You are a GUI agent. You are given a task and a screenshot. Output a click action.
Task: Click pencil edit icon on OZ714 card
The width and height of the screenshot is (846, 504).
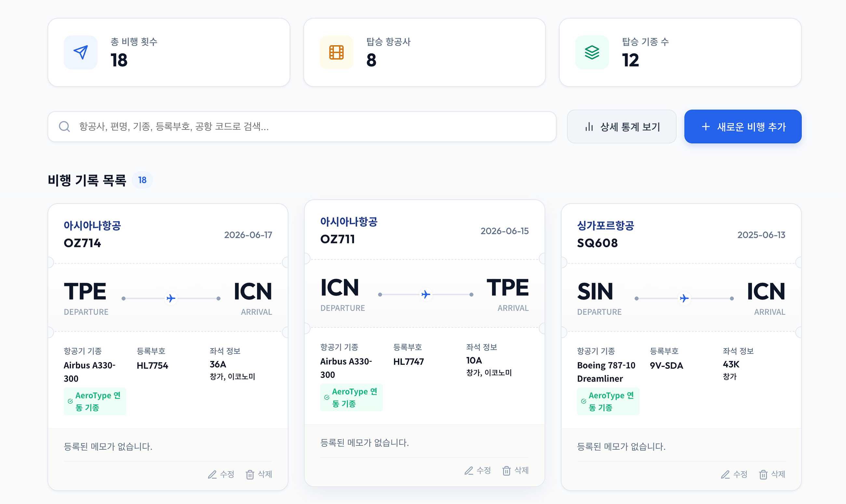coord(212,474)
